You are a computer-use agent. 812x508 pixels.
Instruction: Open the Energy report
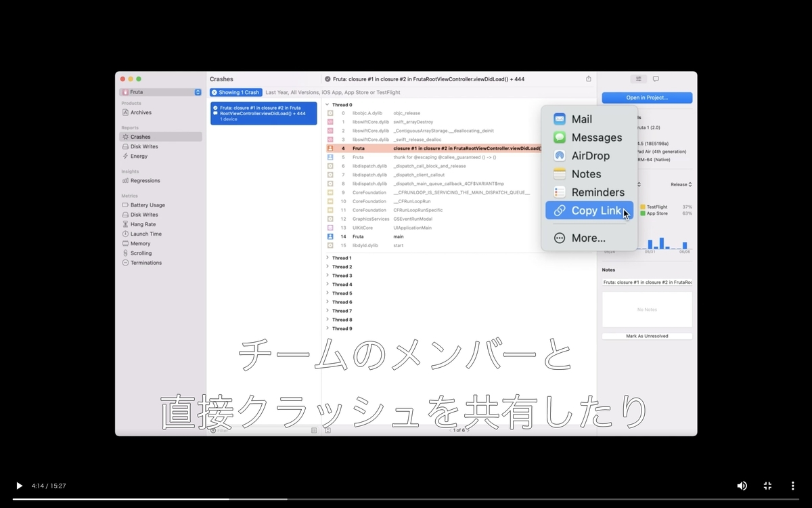pos(139,156)
